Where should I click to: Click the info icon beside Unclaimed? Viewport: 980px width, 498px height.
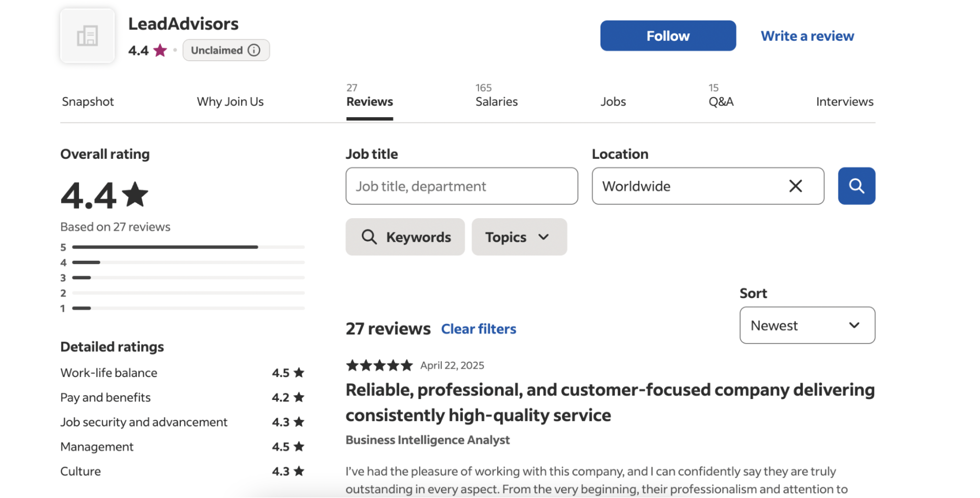(254, 50)
